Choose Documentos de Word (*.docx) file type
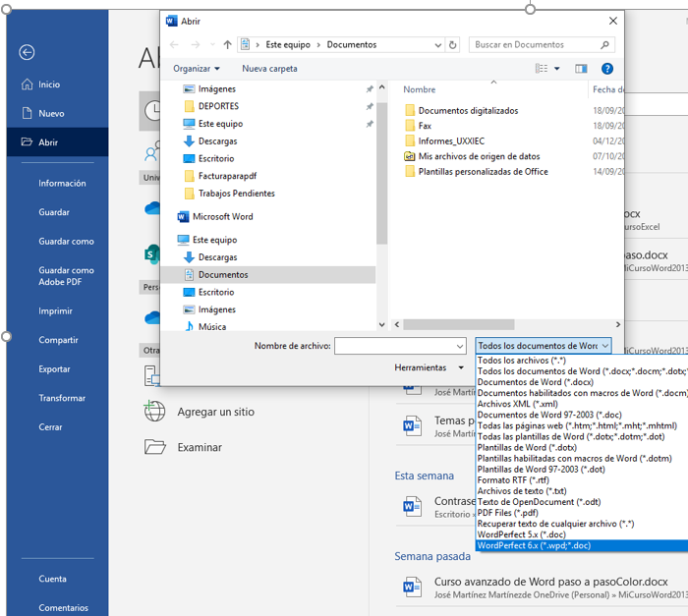The width and height of the screenshot is (688, 616). 535,382
